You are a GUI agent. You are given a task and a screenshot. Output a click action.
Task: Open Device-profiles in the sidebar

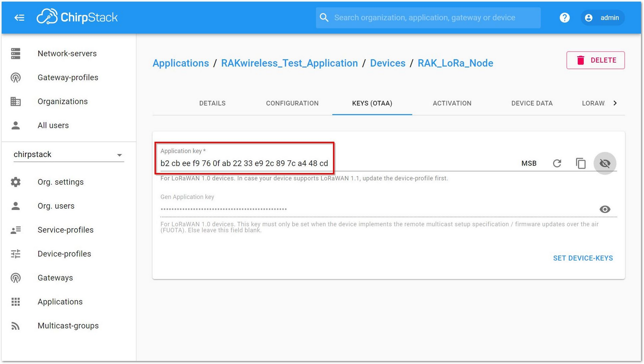[x=69, y=254]
